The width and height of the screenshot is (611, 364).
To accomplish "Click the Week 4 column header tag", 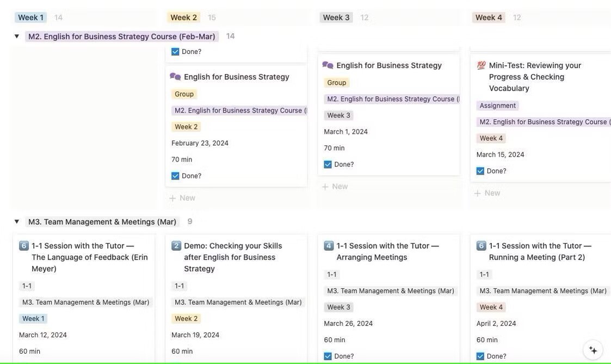I will coord(489,17).
